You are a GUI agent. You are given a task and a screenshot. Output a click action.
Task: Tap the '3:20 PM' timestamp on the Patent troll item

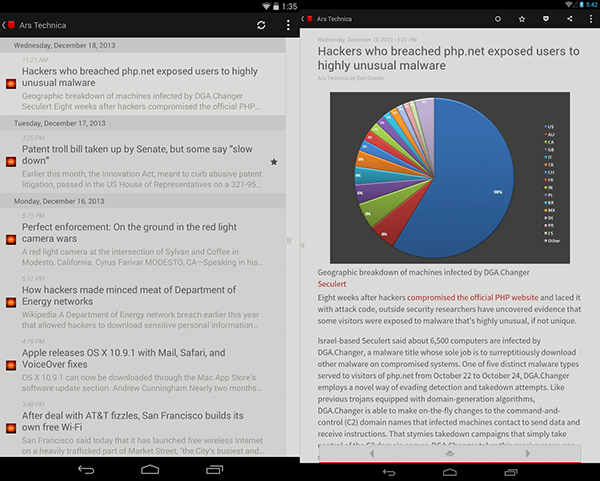33,138
